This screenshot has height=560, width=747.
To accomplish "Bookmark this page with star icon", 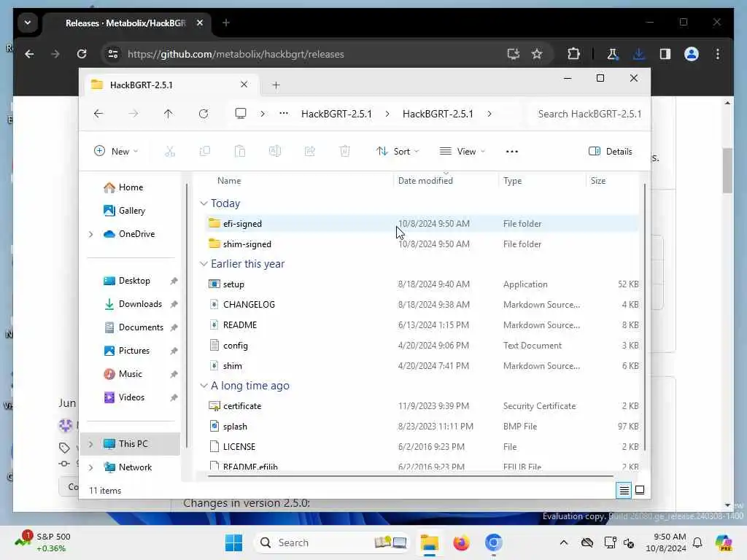I will pyautogui.click(x=537, y=54).
